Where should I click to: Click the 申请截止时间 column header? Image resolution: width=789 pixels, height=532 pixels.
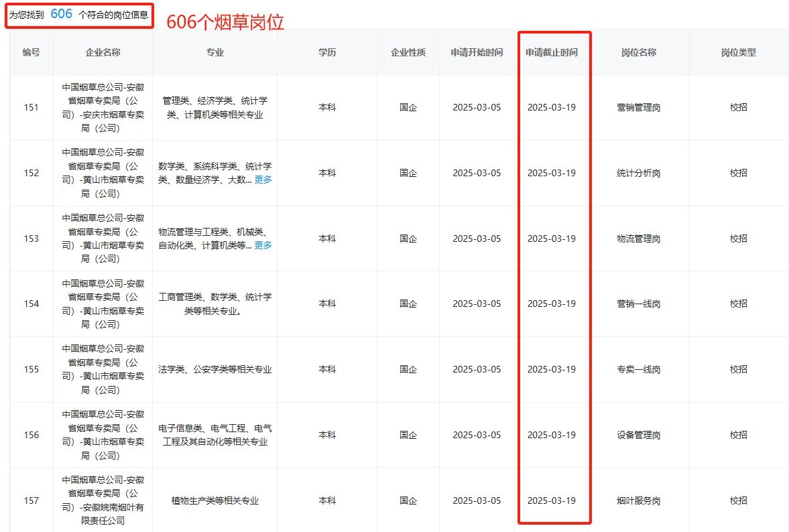(x=552, y=52)
